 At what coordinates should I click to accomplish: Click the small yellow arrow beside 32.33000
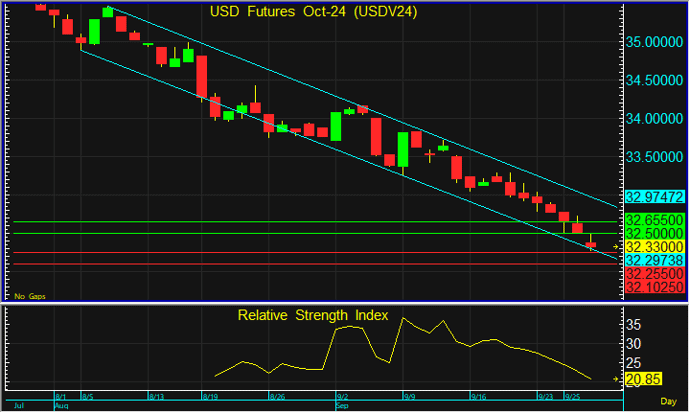point(617,246)
